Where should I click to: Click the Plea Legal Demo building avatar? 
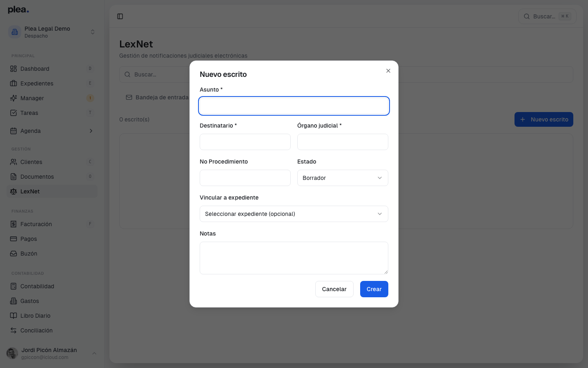15,32
